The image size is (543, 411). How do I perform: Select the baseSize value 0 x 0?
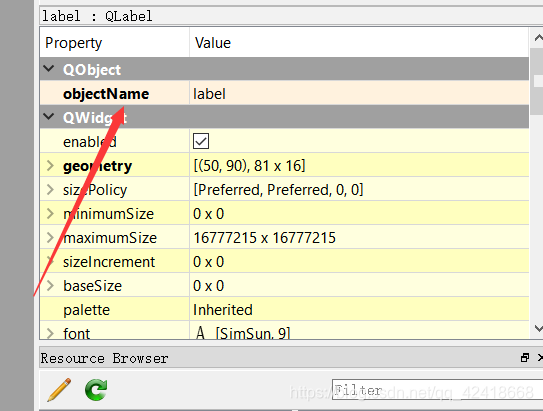pos(208,286)
